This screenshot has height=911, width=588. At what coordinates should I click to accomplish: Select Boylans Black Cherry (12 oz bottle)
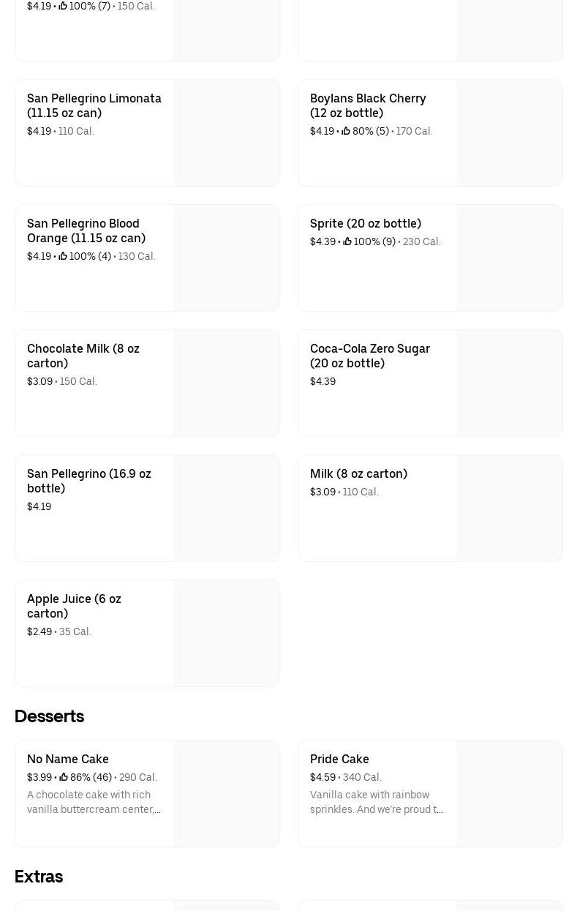click(368, 105)
